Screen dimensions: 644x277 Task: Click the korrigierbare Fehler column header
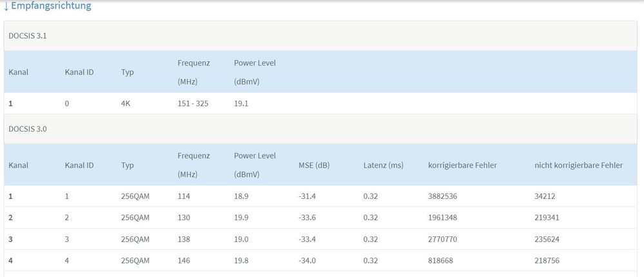[x=462, y=165]
